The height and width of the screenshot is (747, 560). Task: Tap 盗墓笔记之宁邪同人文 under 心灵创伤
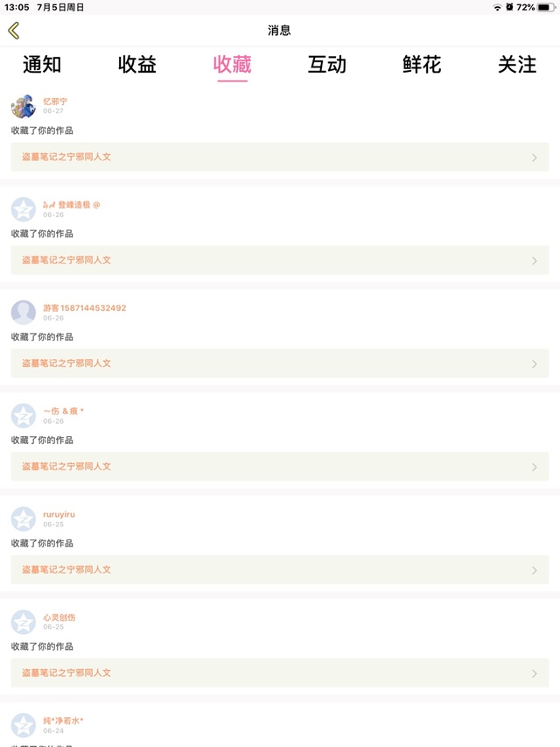(x=66, y=673)
